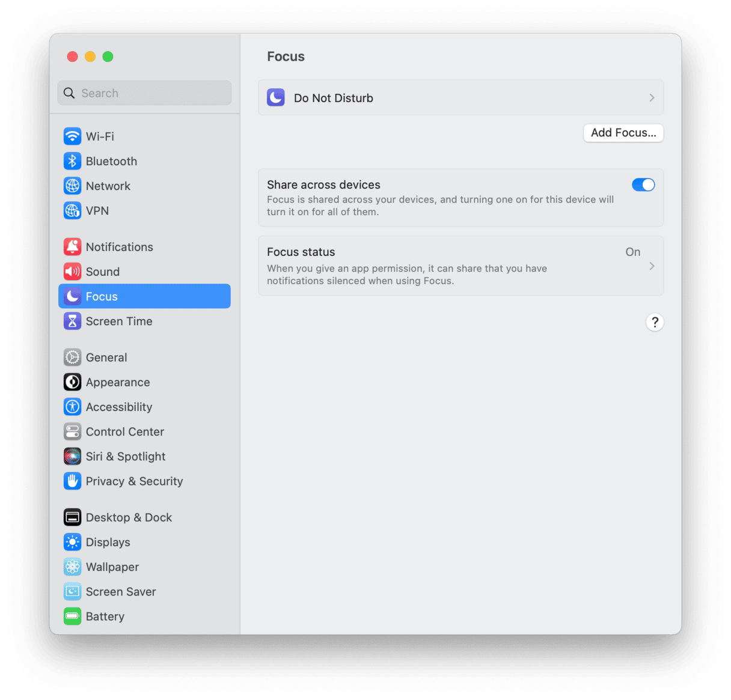731x700 pixels.
Task: Expand Do Not Disturb chevron
Action: pos(652,97)
